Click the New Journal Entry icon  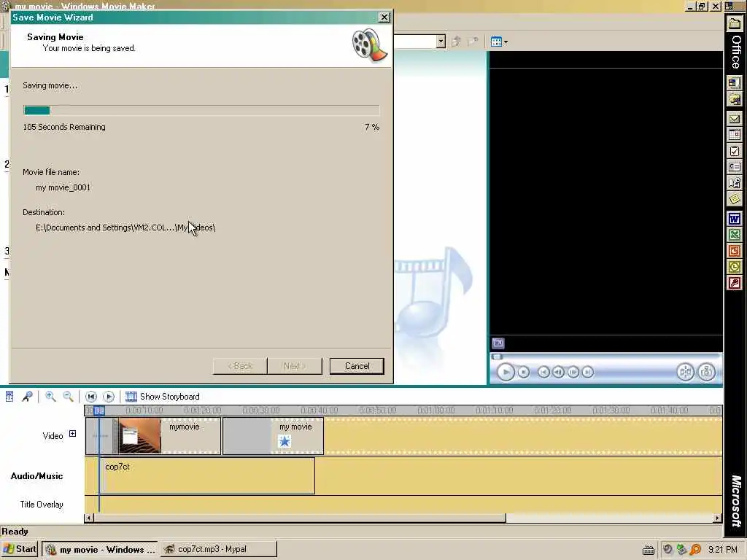[735, 183]
